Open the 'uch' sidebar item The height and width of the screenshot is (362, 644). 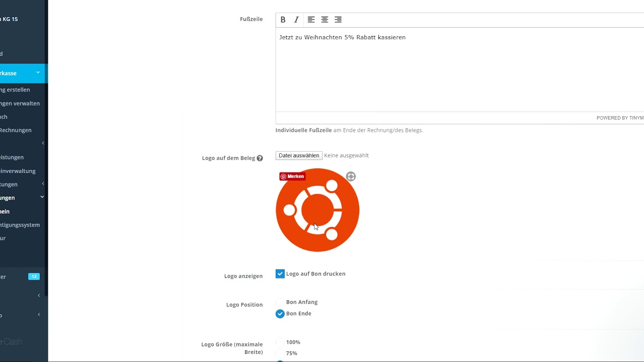4,117
